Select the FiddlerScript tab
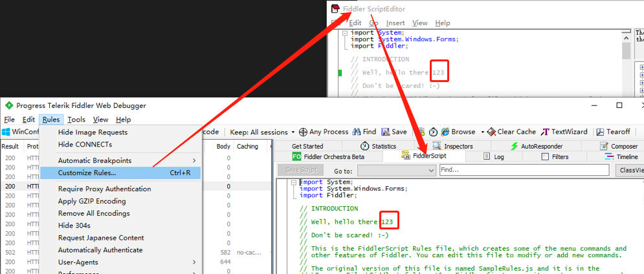This screenshot has height=274, width=644. pyautogui.click(x=425, y=156)
